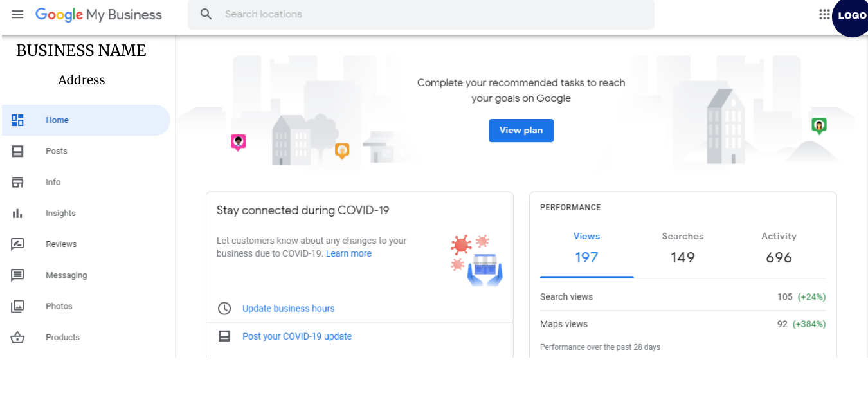The image size is (868, 418).
Task: Click the Update business hours link
Action: pos(288,308)
